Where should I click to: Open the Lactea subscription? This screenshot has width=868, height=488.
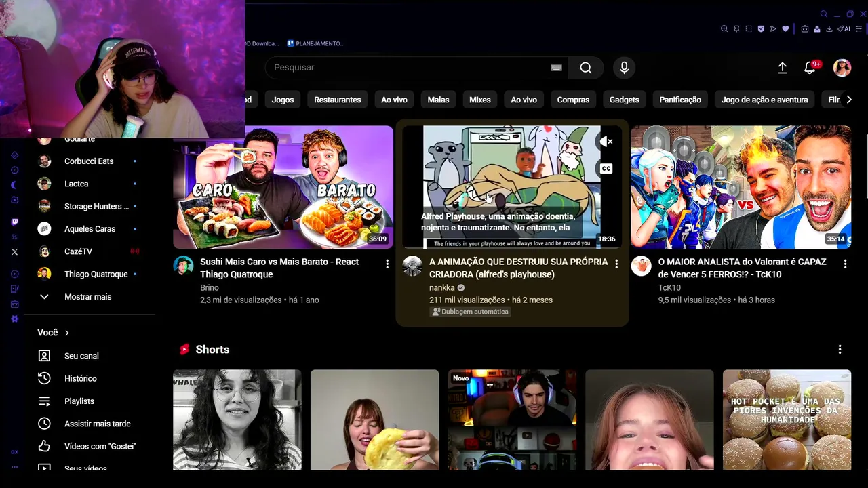click(x=77, y=184)
